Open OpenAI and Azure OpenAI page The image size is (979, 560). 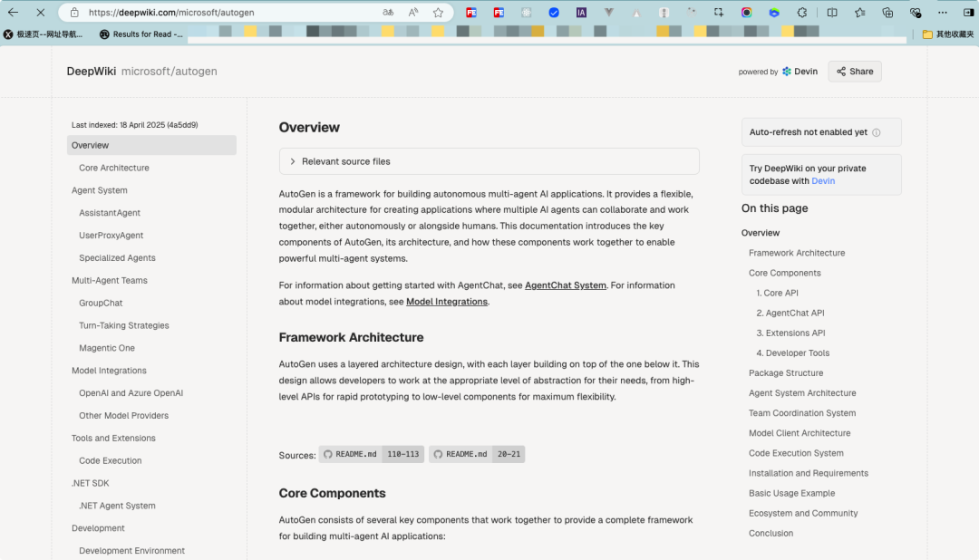tap(131, 392)
